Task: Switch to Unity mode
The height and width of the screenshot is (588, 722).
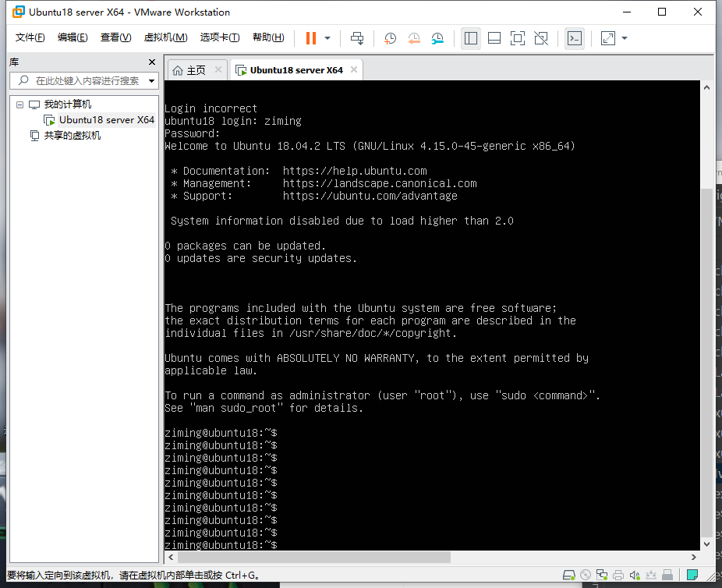Action: [541, 38]
